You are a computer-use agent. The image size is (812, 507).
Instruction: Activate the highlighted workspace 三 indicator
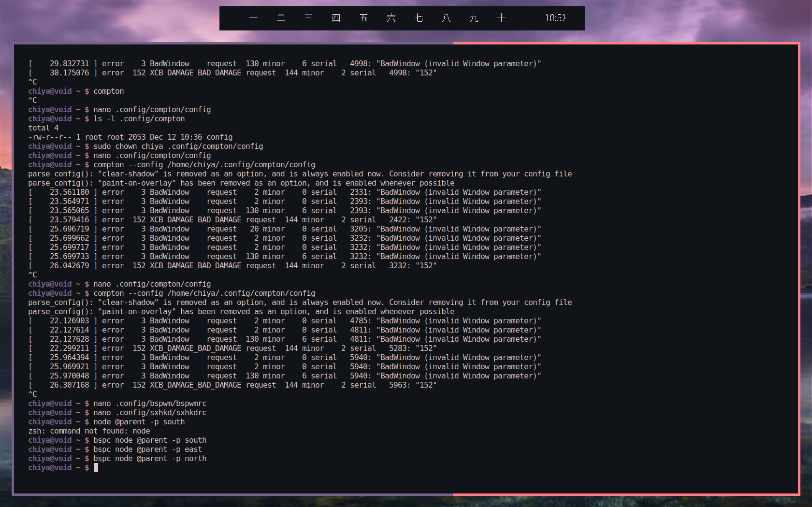click(308, 18)
